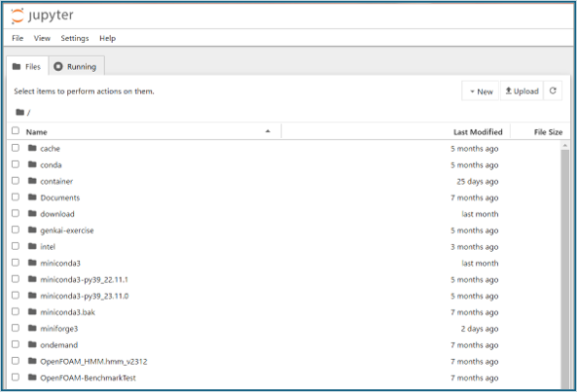Toggle the Name column sort arrow
577x392 pixels.
click(268, 131)
